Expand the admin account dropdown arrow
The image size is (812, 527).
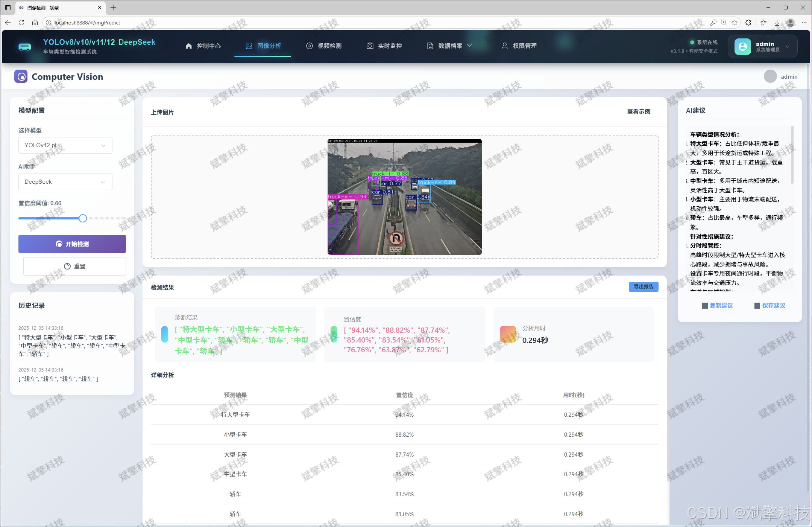tap(788, 47)
